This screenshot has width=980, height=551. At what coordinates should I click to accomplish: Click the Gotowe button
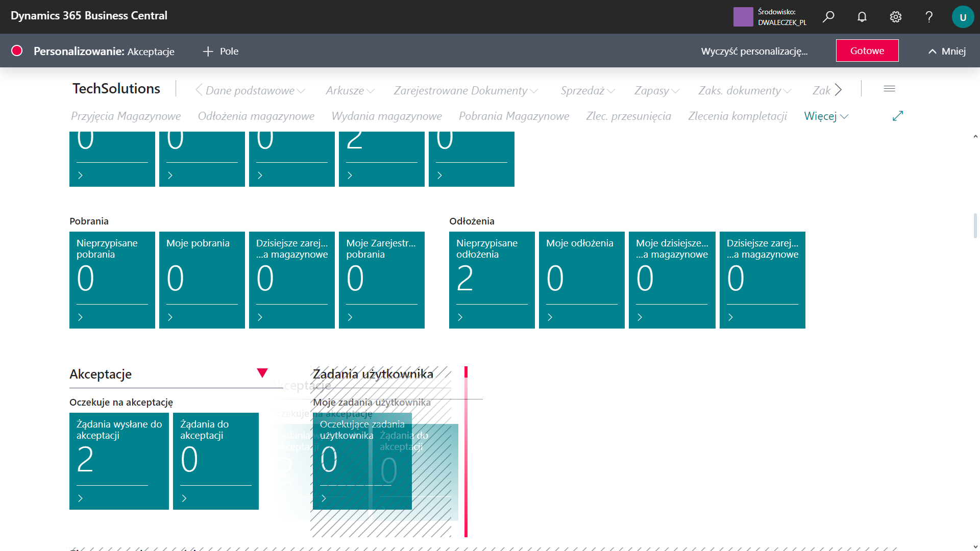pos(867,51)
